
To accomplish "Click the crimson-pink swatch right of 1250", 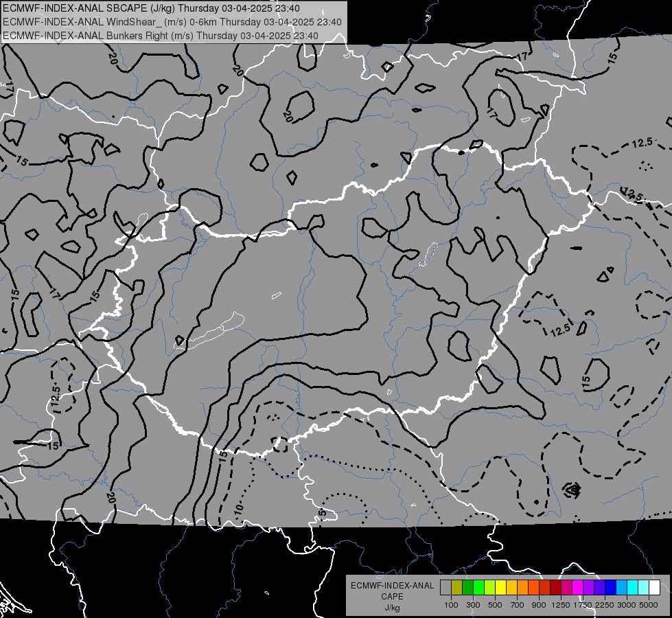I will coord(566,588).
